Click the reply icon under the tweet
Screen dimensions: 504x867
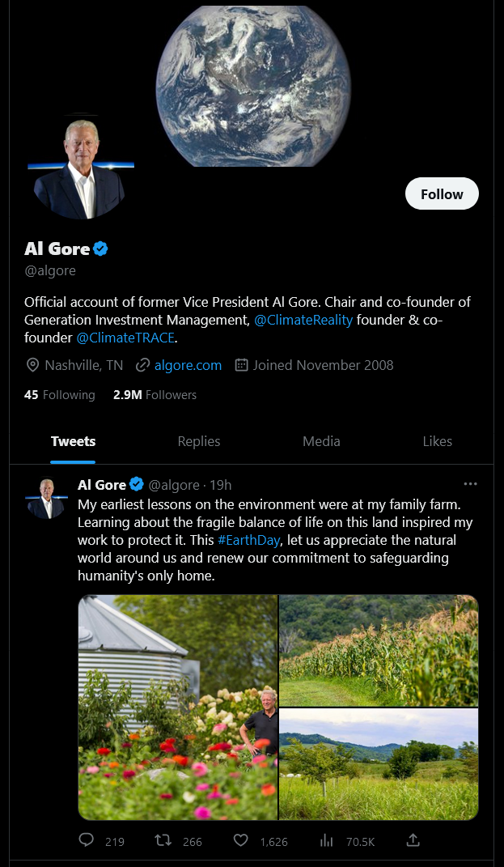point(87,841)
